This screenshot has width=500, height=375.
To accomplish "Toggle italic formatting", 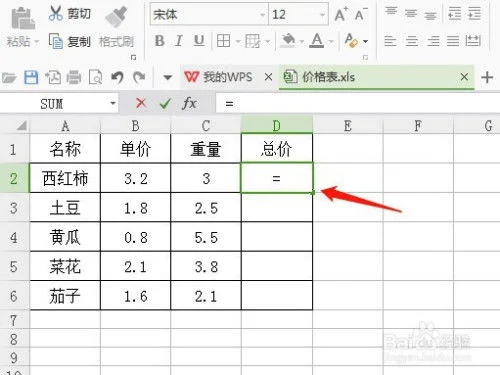I will click(179, 41).
